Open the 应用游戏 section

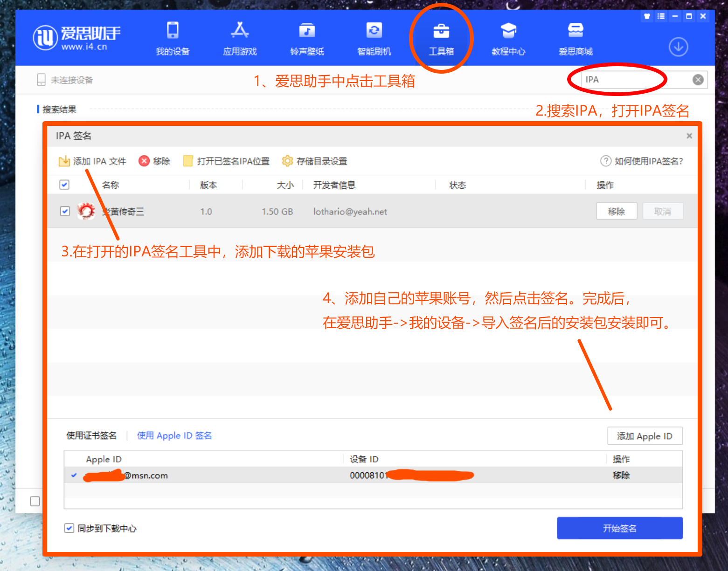click(240, 39)
